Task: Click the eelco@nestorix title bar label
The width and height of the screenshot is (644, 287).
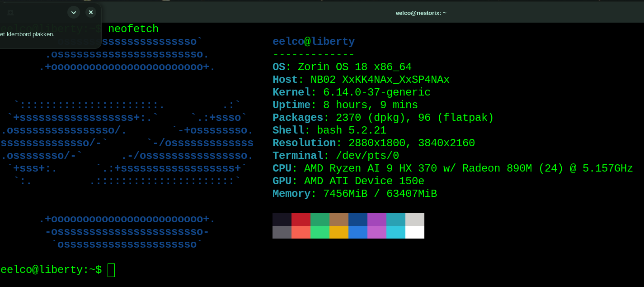Action: (421, 13)
